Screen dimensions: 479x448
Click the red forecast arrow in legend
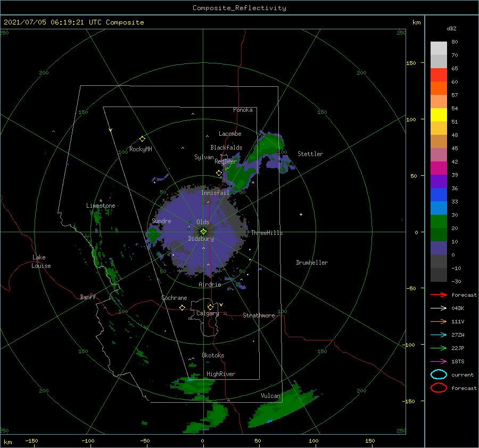(x=439, y=295)
